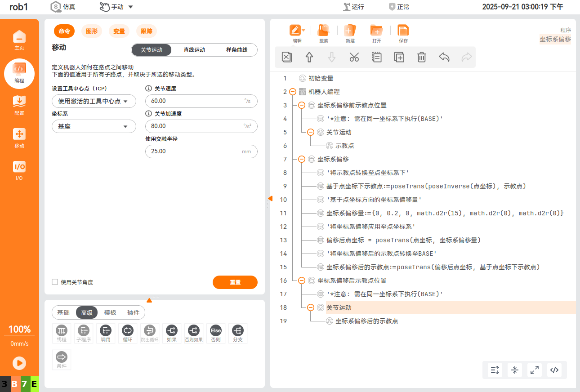Add an 如果 if-statement command
Screen dimensions: 580x392
171,333
